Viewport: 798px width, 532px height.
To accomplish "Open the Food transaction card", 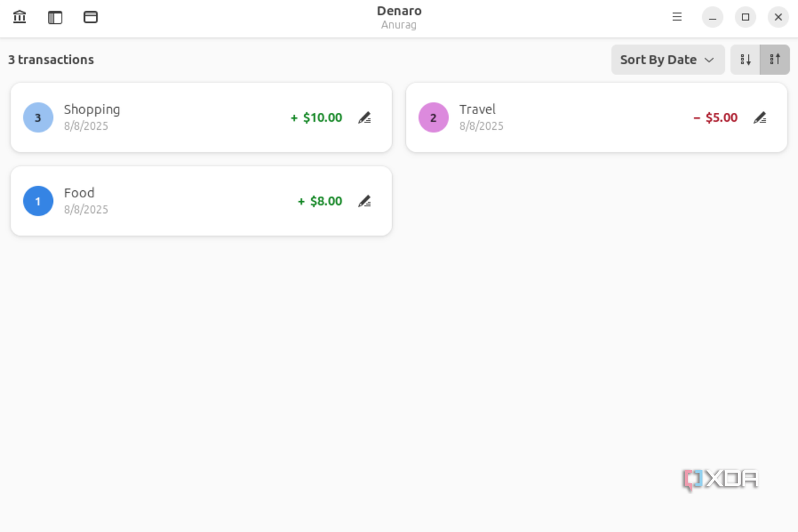I will 201,201.
